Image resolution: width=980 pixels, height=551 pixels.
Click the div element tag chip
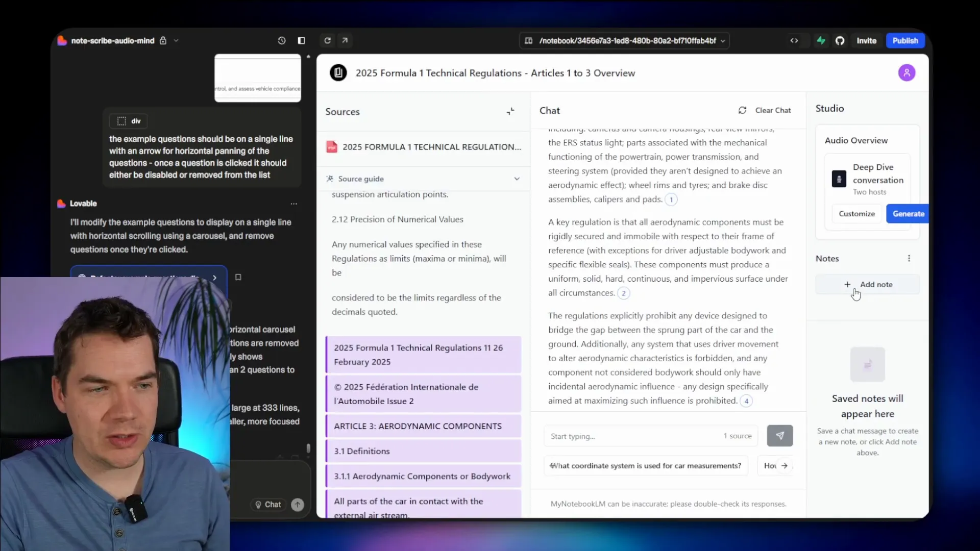tap(129, 121)
